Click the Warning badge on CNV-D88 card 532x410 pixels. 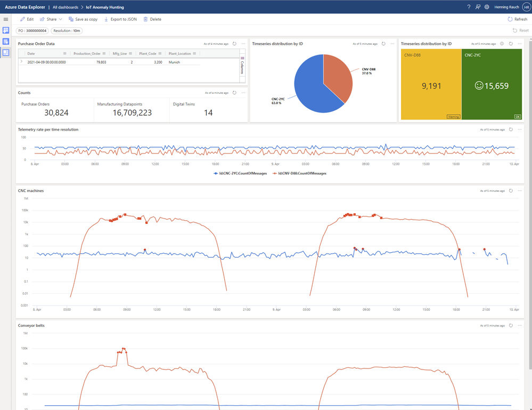point(453,117)
